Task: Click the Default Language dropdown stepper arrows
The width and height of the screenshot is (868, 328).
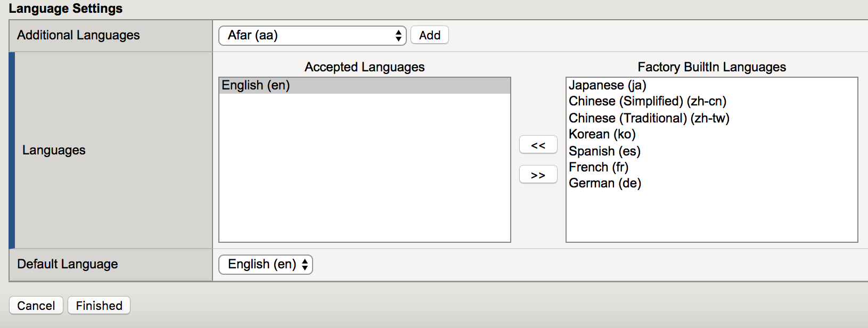Action: [x=305, y=265]
